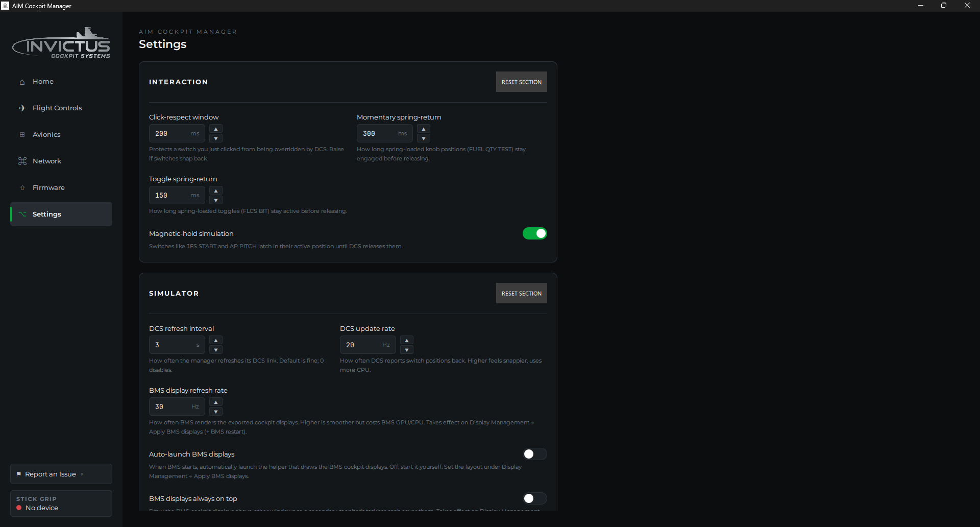Click the BMS displays always on top label
This screenshot has width=980, height=527.
tap(193, 498)
